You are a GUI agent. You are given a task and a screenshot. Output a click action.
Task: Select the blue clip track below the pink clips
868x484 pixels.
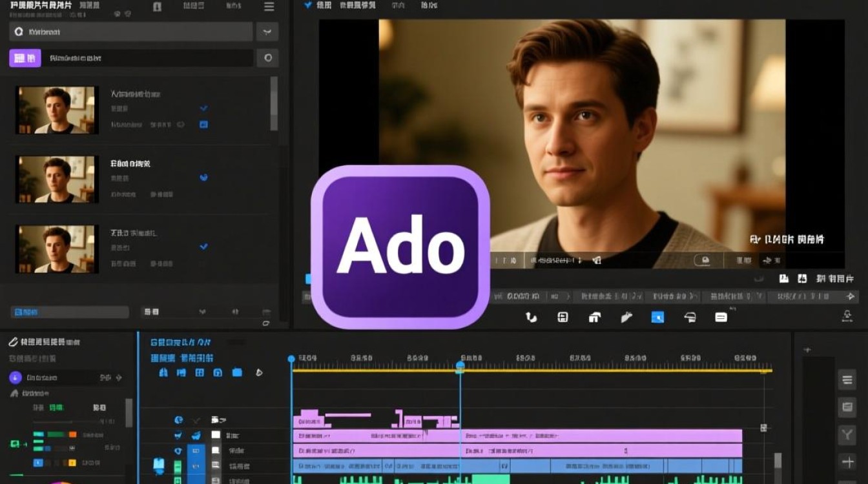click(517, 466)
